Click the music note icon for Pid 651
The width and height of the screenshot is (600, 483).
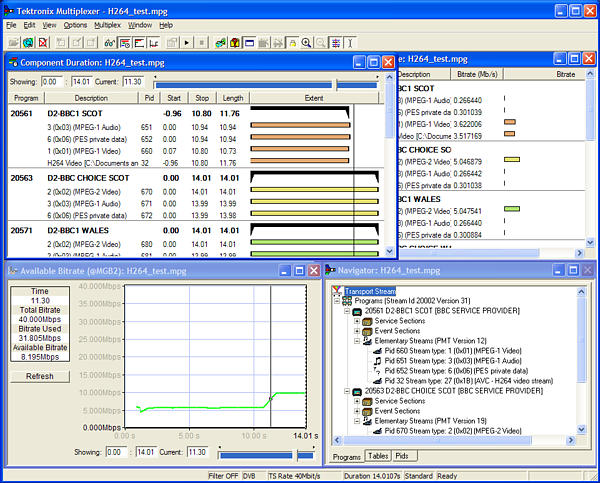click(377, 361)
